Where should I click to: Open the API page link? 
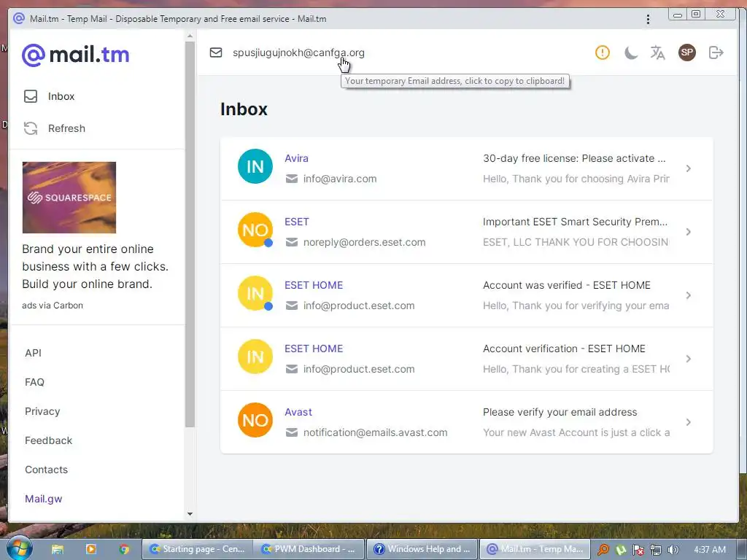tap(34, 353)
